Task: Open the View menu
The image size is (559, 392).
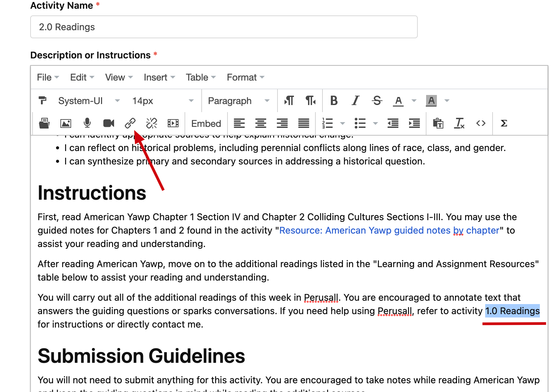Action: pyautogui.click(x=119, y=77)
